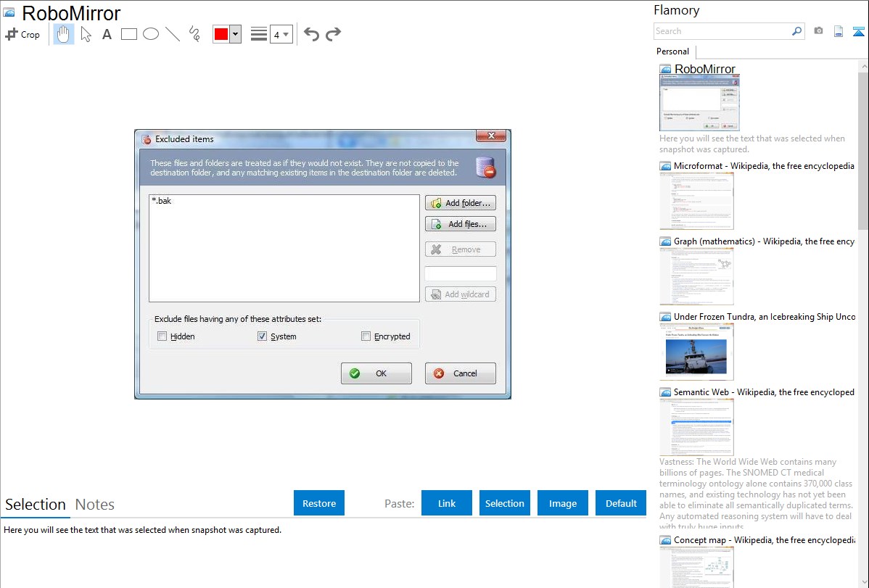Select the text annotation tool
The image size is (869, 588).
tap(107, 34)
